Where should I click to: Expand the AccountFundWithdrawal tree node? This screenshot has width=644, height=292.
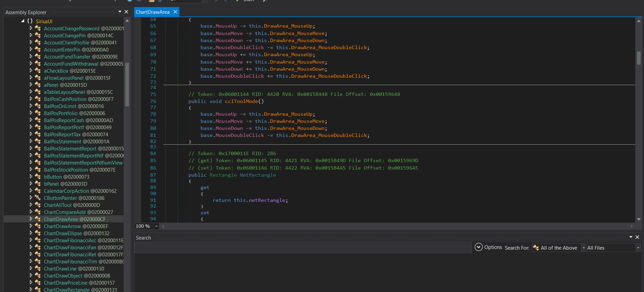31,63
